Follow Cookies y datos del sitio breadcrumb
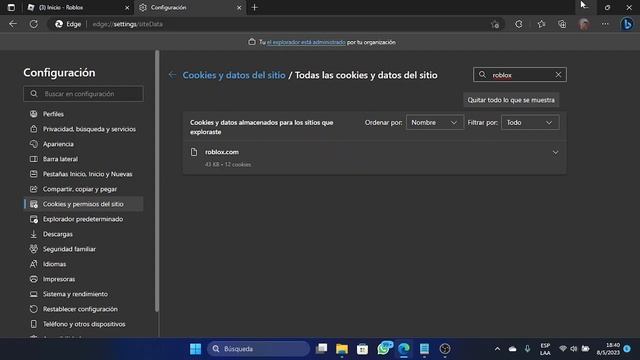Image resolution: width=640 pixels, height=360 pixels. [x=234, y=75]
